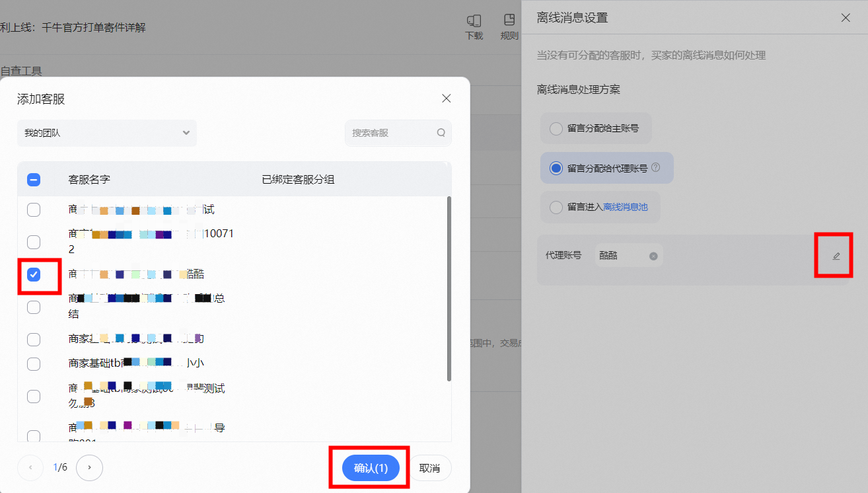Open the 我的团队 team dropdown

[x=107, y=133]
